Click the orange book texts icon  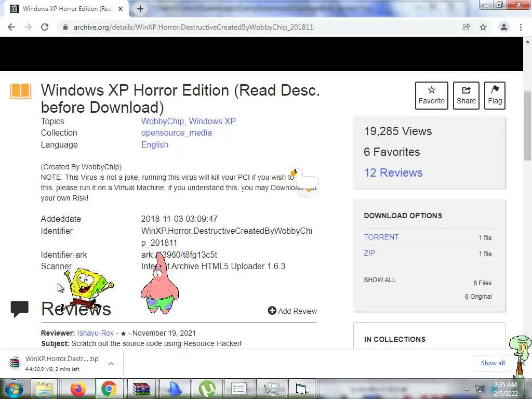click(x=20, y=91)
